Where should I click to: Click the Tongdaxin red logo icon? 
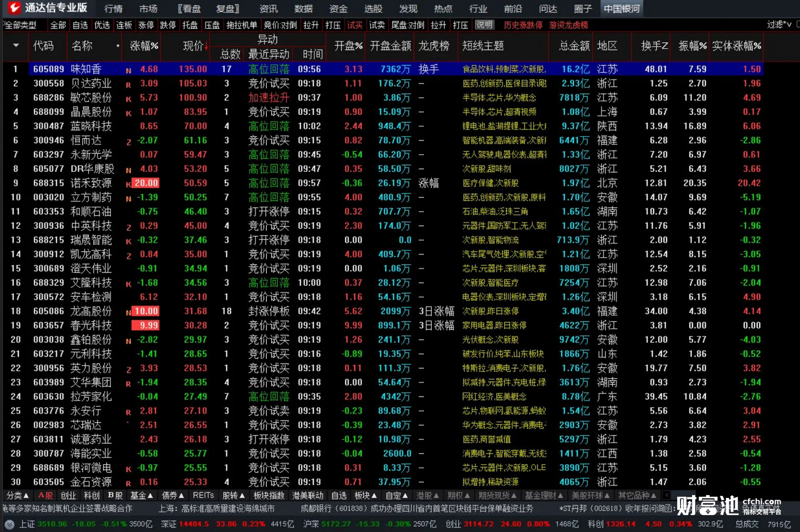point(13,8)
